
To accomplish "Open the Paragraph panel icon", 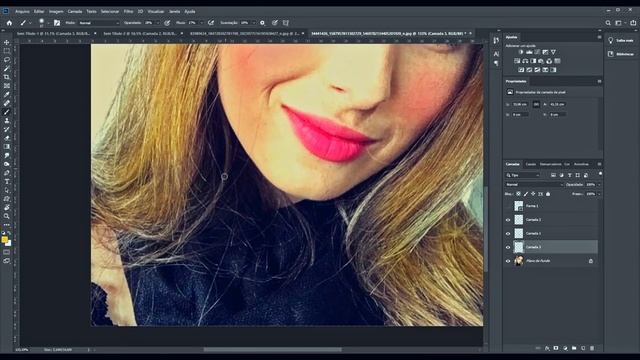I will tap(496, 63).
